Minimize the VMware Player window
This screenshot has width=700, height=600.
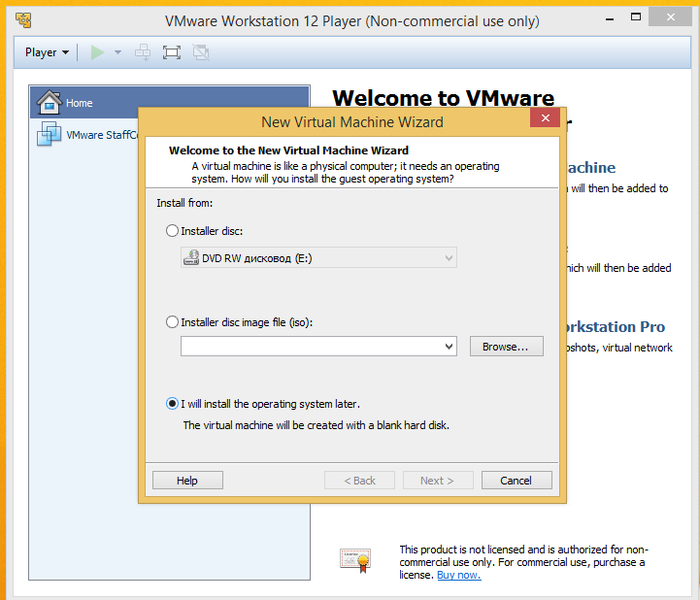(x=610, y=18)
